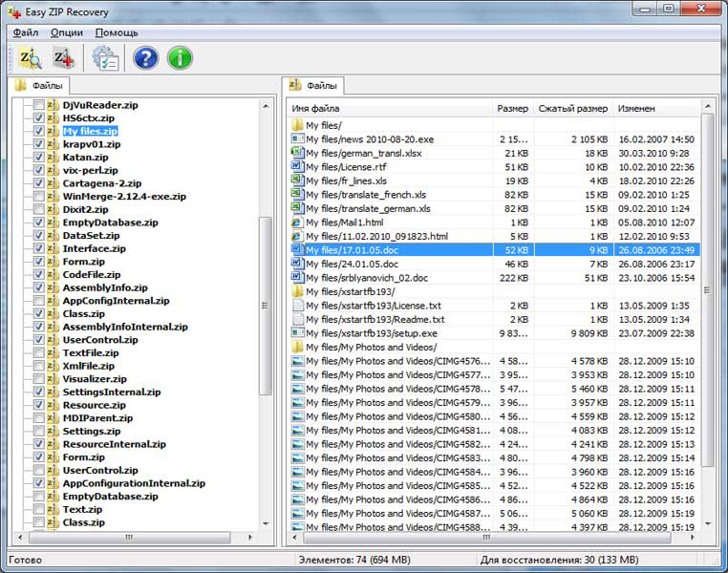Image resolution: width=728 pixels, height=573 pixels.
Task: Click the scan ZIP magnifier toolbar icon
Action: tap(31, 58)
